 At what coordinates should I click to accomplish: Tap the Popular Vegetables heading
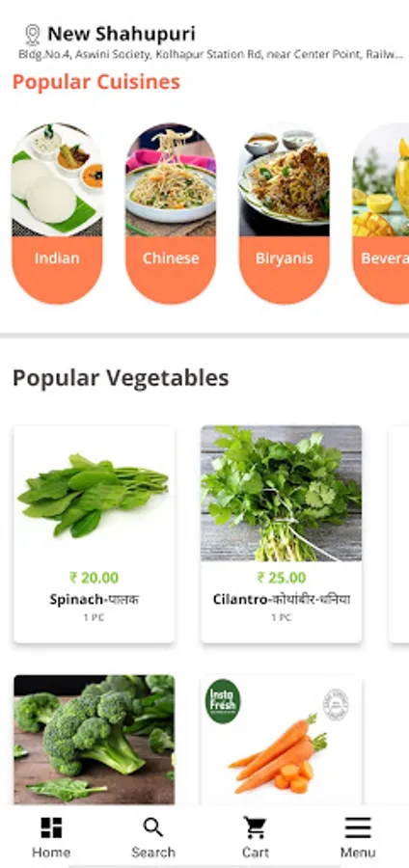[121, 379]
